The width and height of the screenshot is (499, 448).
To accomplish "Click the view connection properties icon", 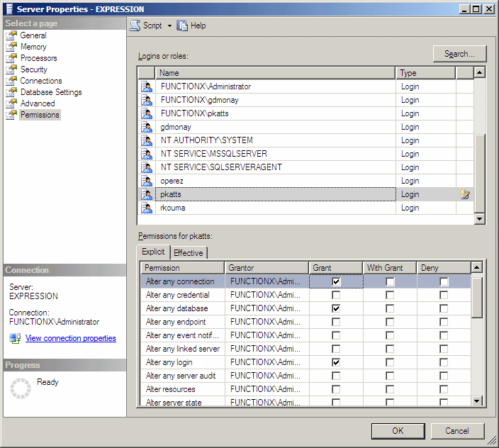I will click(15, 338).
